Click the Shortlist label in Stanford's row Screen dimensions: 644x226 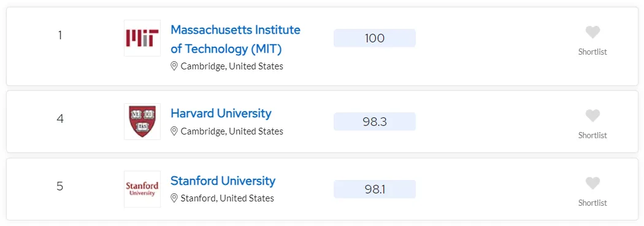click(592, 203)
